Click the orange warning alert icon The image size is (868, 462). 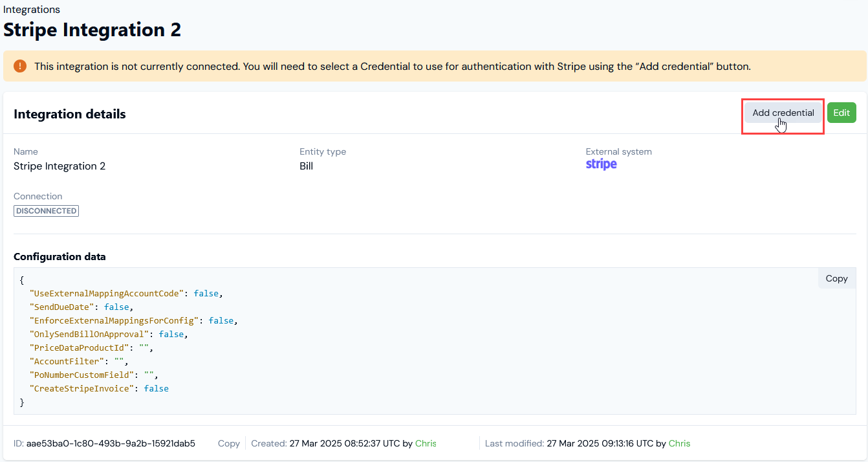tap(21, 66)
